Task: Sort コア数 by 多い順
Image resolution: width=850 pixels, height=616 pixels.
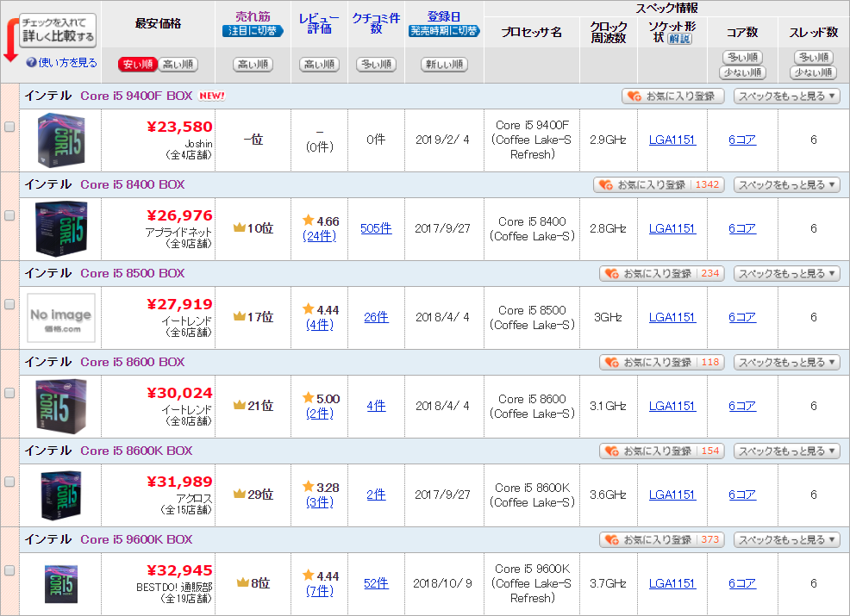Action: pyautogui.click(x=742, y=57)
